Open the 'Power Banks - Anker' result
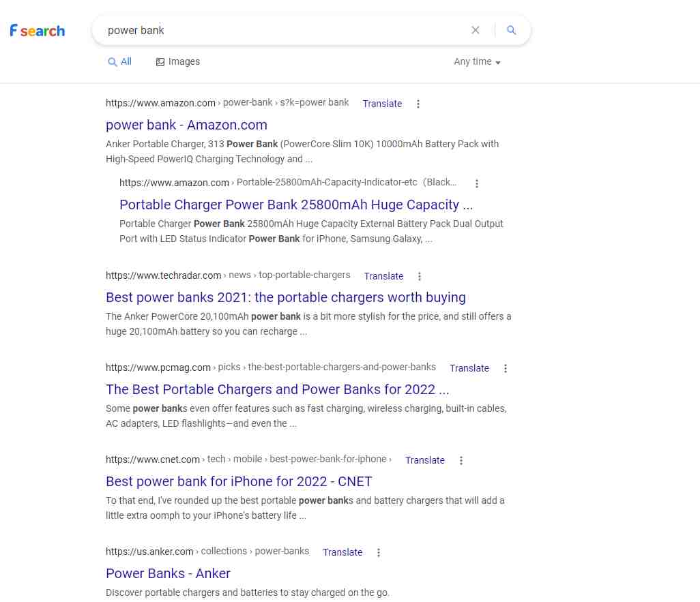700x602 pixels. 168,573
